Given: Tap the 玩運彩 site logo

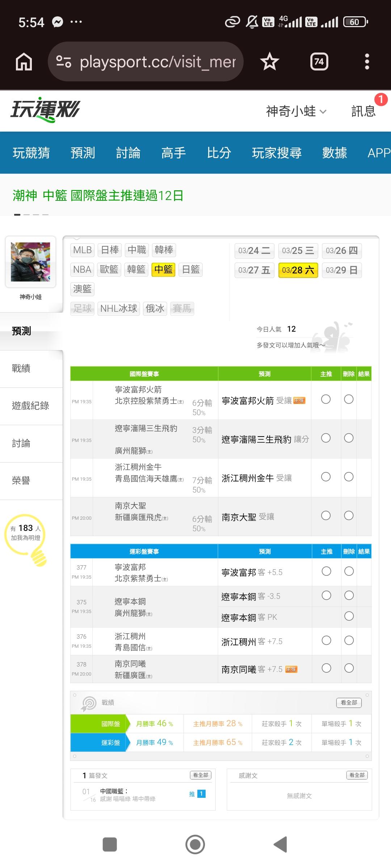Looking at the screenshot, I should [45, 110].
